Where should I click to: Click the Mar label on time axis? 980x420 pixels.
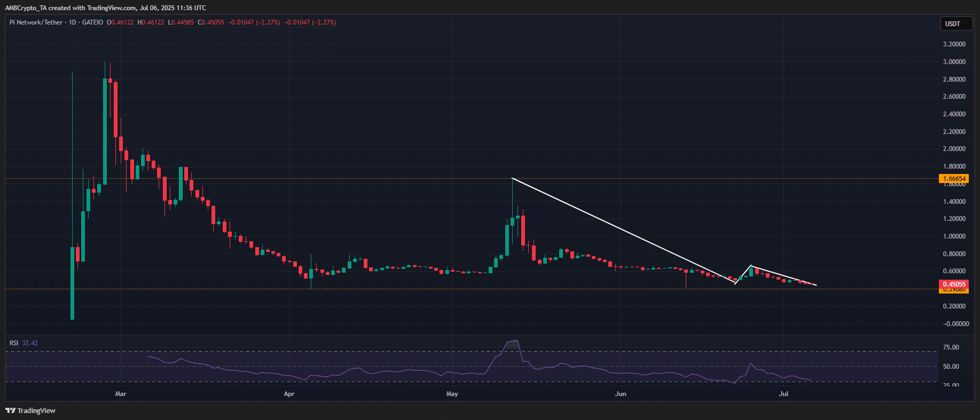tap(121, 394)
